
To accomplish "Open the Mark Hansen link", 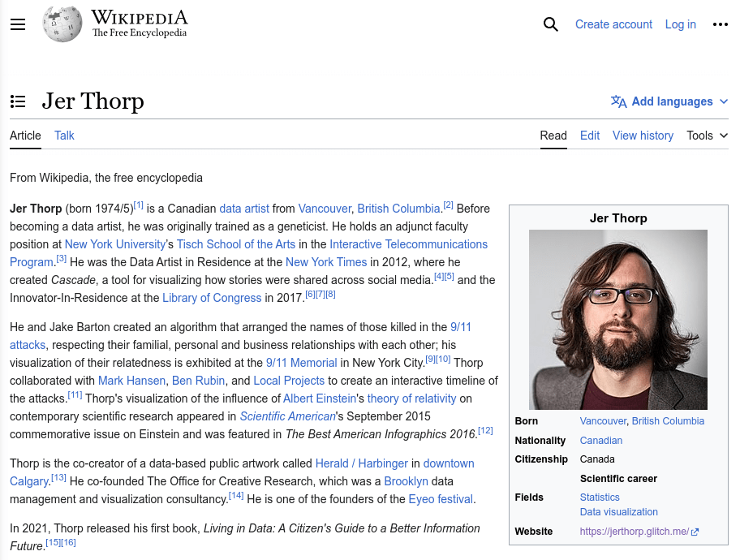I will 131,381.
